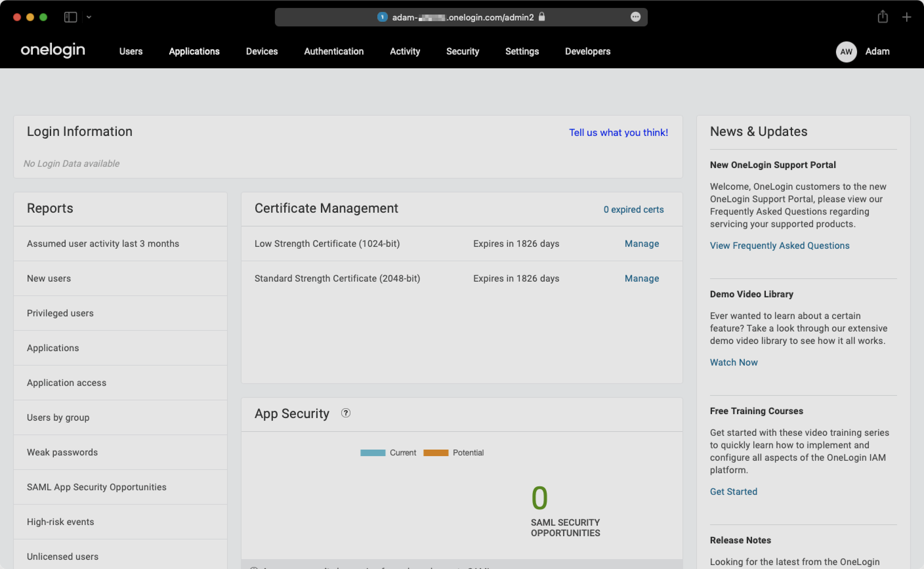Click Tell us what you think

(x=618, y=133)
